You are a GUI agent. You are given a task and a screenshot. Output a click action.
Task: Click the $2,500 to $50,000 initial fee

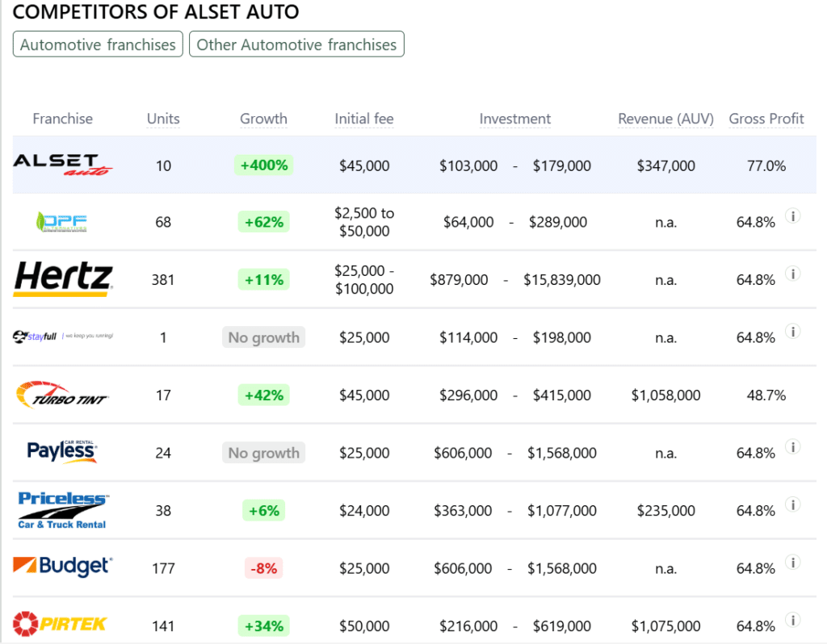point(364,222)
